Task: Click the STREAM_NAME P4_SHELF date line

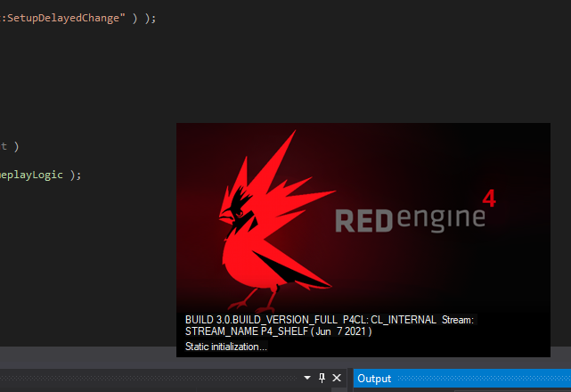Action: [279, 331]
